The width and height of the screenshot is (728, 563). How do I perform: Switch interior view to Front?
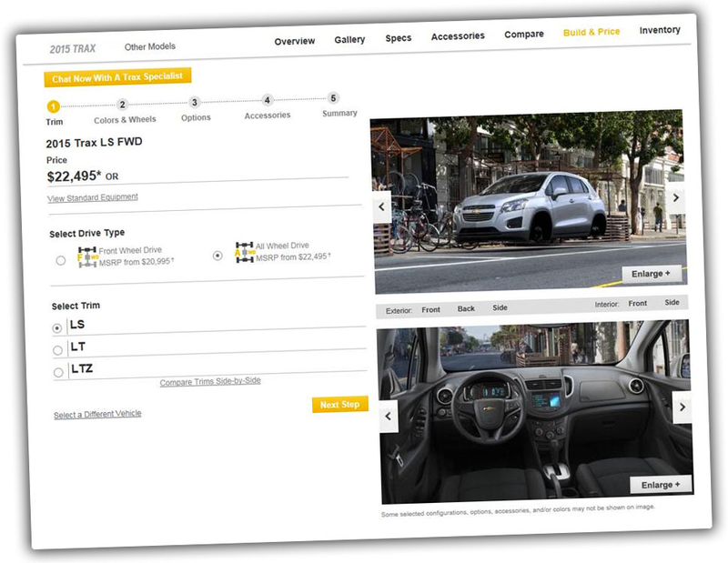638,303
